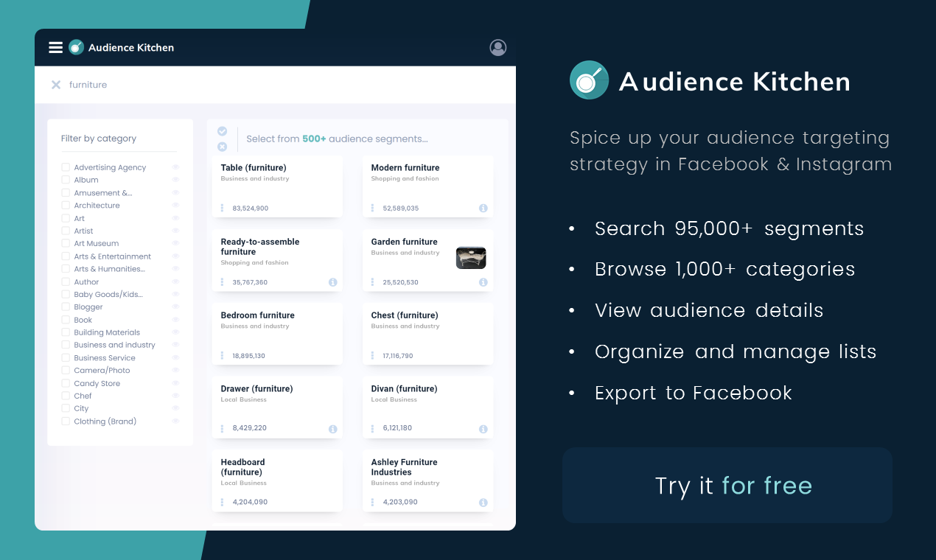Image resolution: width=936 pixels, height=560 pixels.
Task: Select the Arts & Humanities category label
Action: (x=109, y=269)
